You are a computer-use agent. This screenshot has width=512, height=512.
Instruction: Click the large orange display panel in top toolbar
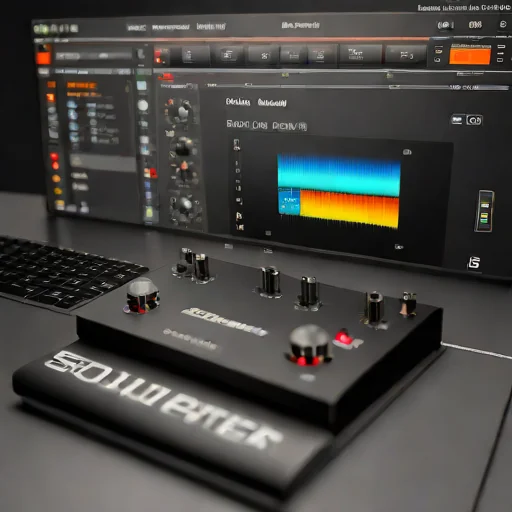tap(470, 55)
